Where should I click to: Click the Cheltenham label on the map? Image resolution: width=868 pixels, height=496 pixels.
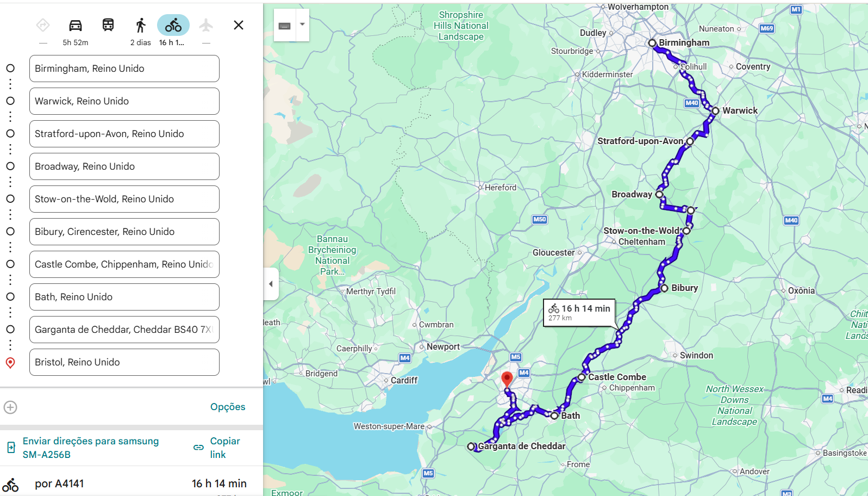click(x=641, y=241)
